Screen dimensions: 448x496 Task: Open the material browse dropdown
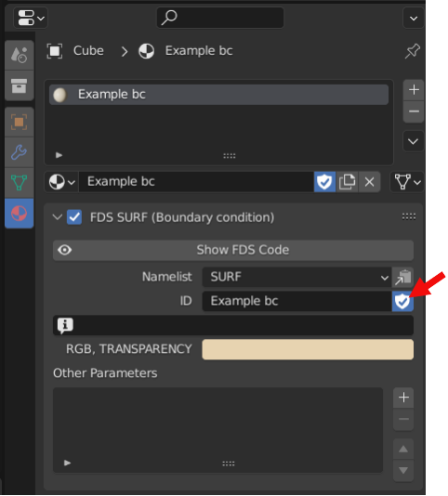(x=61, y=182)
